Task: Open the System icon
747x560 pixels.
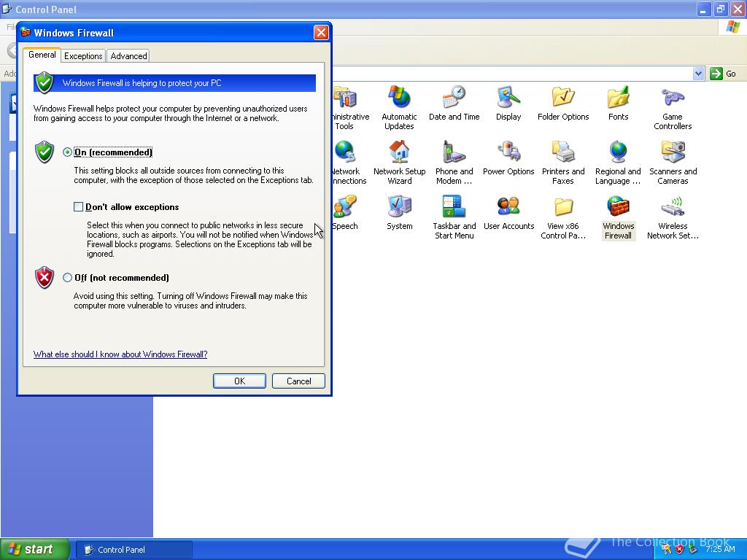Action: 399,206
